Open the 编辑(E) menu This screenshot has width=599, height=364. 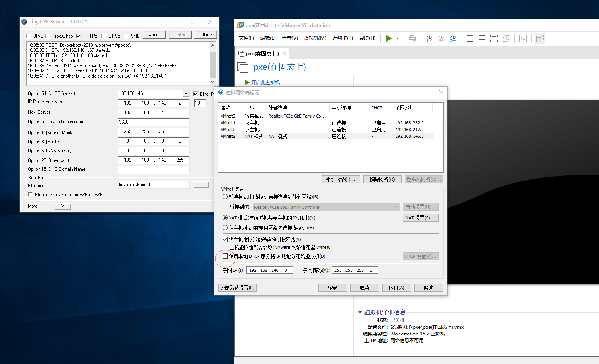(268, 38)
